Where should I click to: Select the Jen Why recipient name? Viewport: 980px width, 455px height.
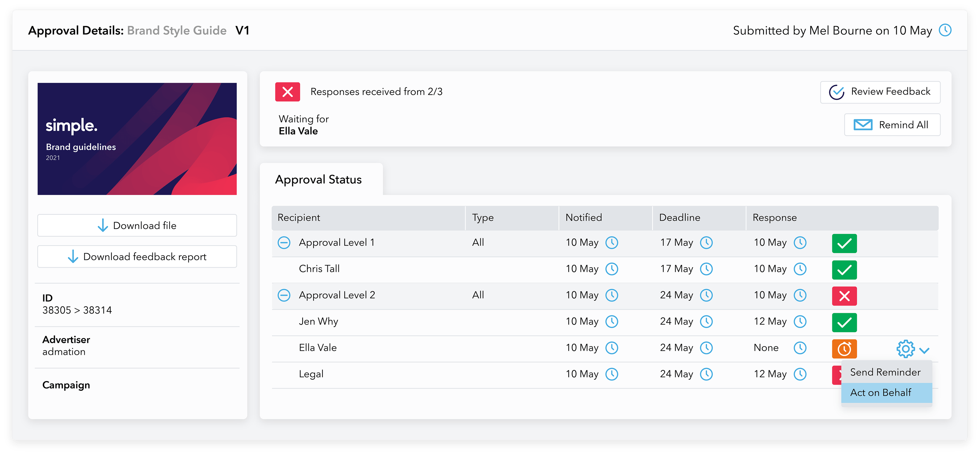318,321
